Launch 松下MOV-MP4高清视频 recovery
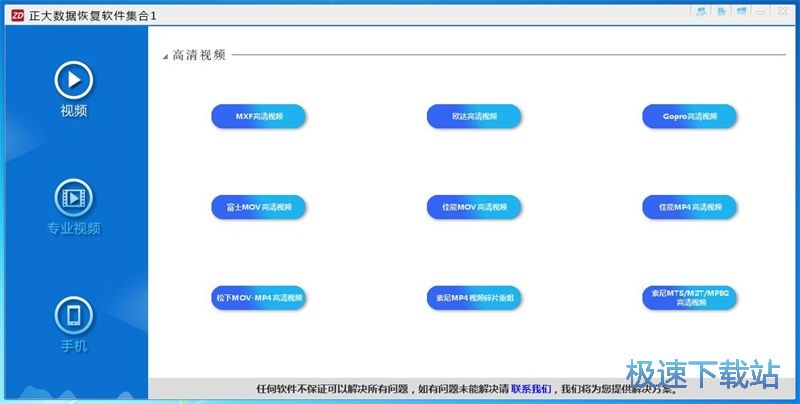Screen dimensions: 800x404 click(x=259, y=298)
